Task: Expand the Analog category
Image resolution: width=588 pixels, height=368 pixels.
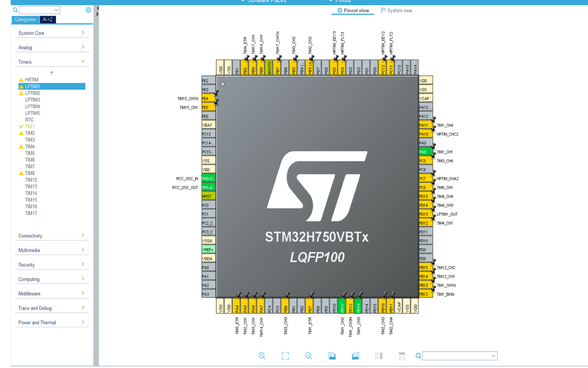Action: [x=52, y=47]
